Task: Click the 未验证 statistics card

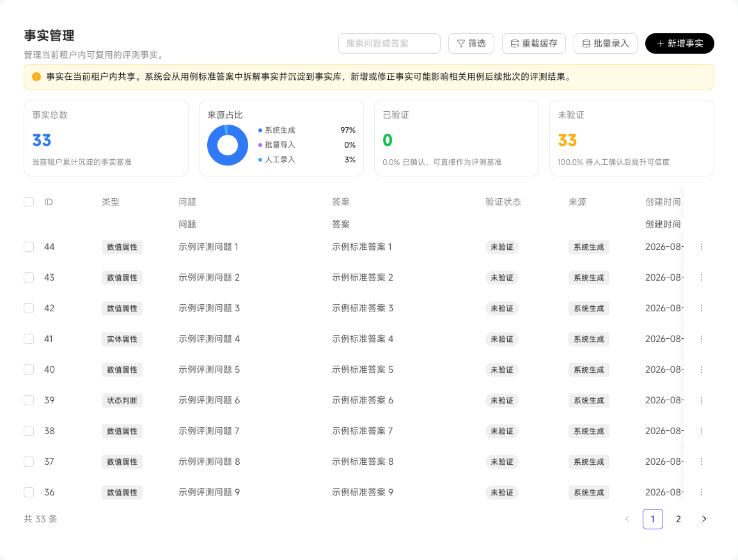Action: pos(632,138)
